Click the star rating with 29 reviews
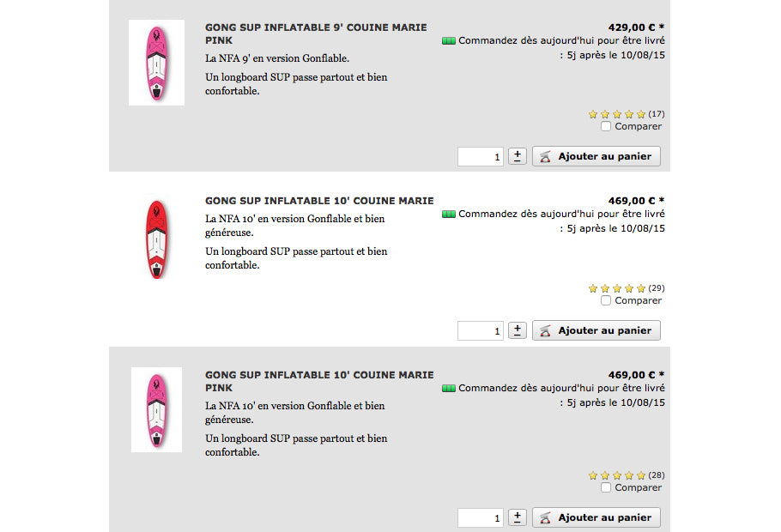Screen dimensions: 781x532 pos(616,288)
